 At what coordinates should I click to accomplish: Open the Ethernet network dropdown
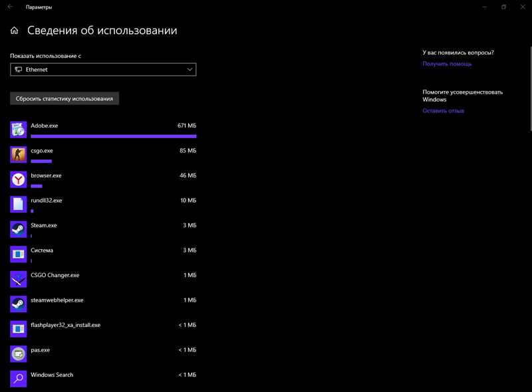103,70
